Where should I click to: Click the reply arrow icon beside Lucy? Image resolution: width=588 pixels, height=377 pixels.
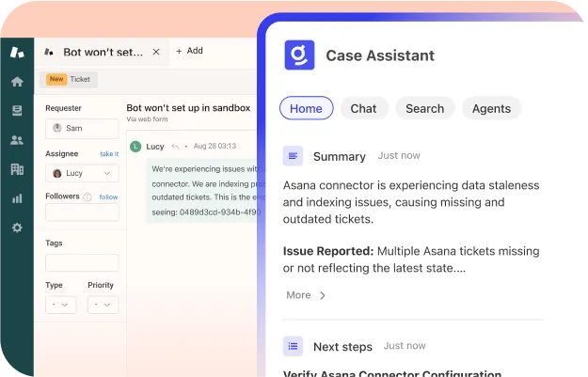[175, 146]
